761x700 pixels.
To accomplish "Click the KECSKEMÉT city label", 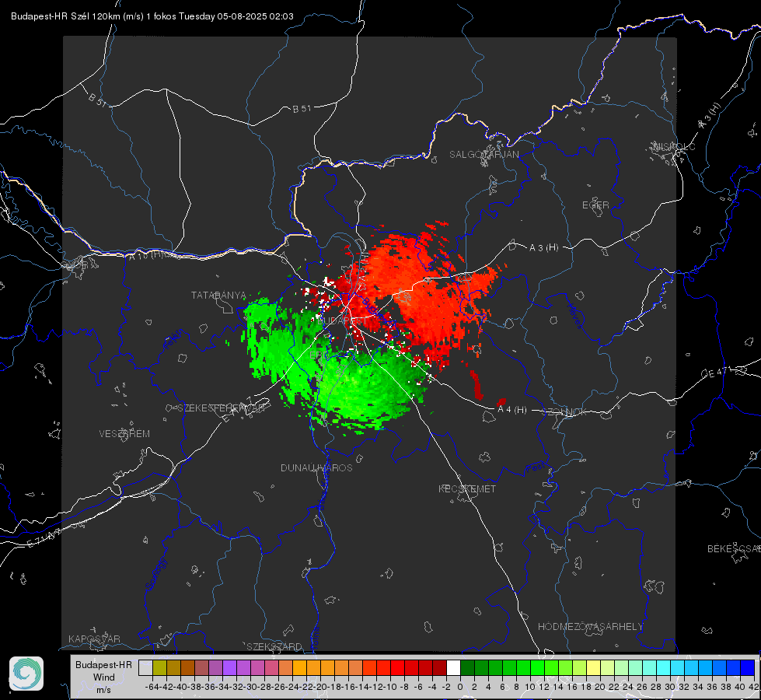I will [x=467, y=488].
